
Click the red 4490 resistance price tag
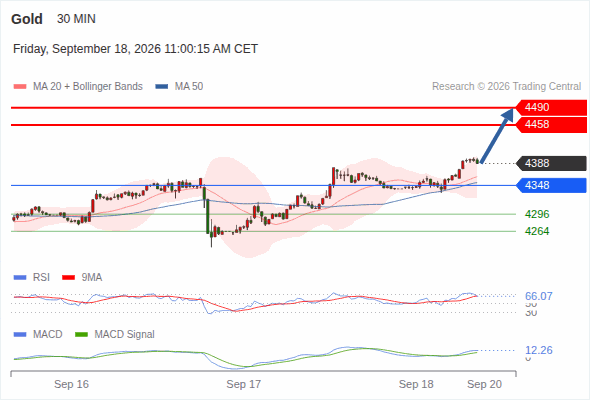pos(551,107)
